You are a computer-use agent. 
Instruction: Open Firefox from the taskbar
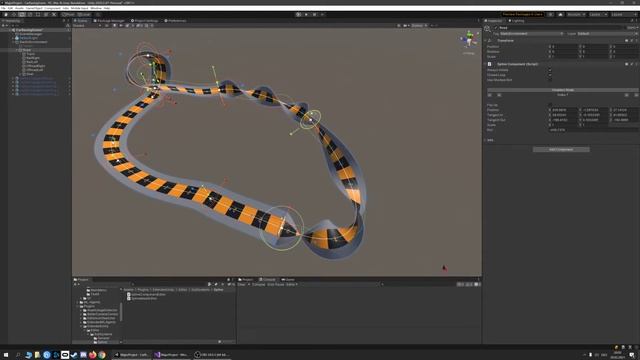93,355
